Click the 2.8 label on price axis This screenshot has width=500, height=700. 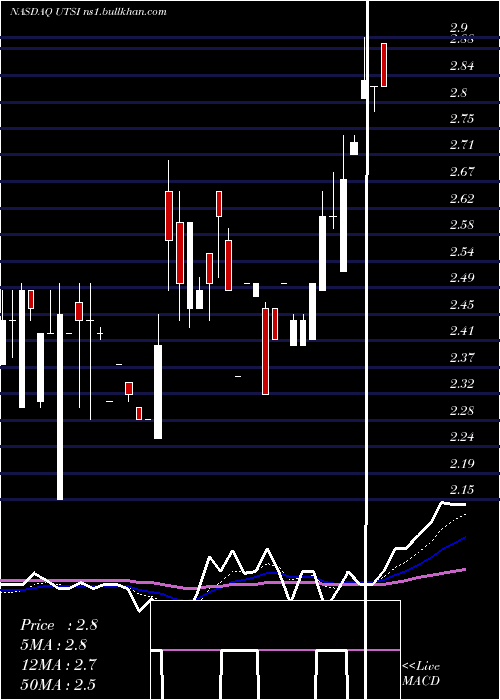click(459, 93)
